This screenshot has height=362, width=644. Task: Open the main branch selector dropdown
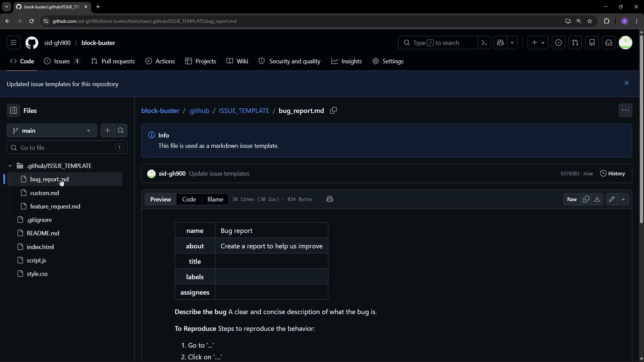(52, 131)
